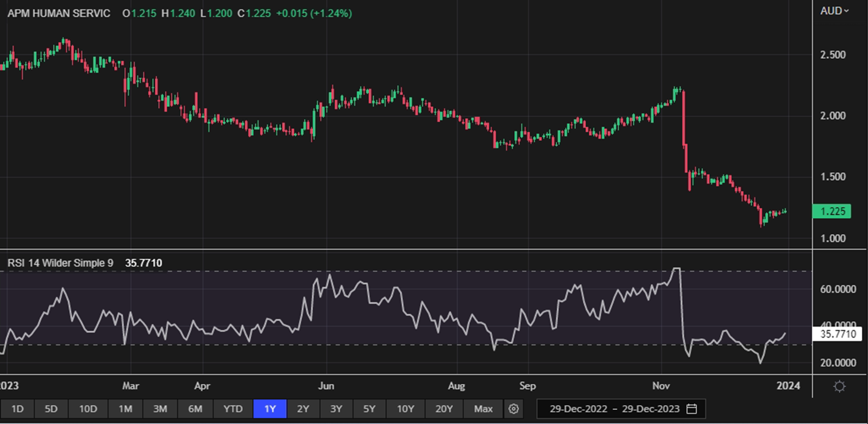The image size is (868, 424).
Task: Click the 2024 label on time axis
Action: tap(788, 386)
